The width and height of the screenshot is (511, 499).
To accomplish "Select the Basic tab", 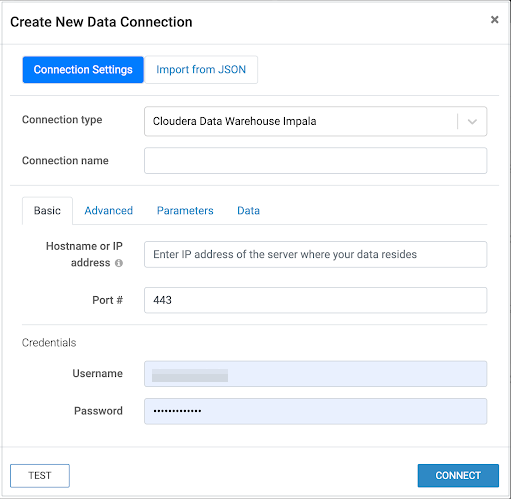I will (47, 211).
